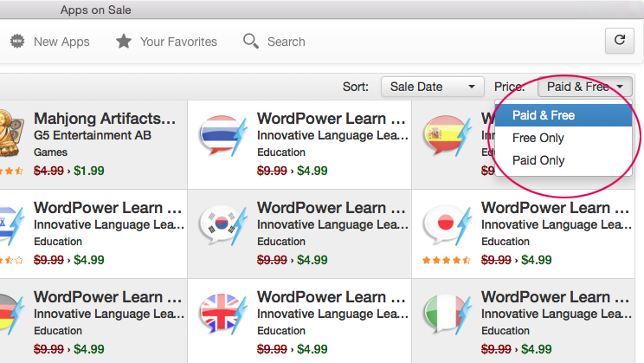Click WordPower title beside Thai flag
644x363 pixels.
(331, 119)
